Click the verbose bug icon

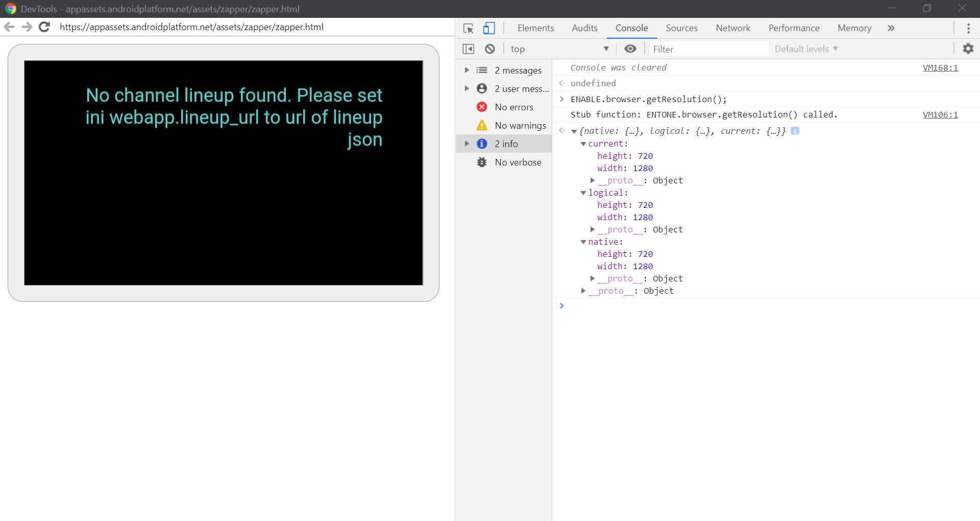[x=482, y=162]
